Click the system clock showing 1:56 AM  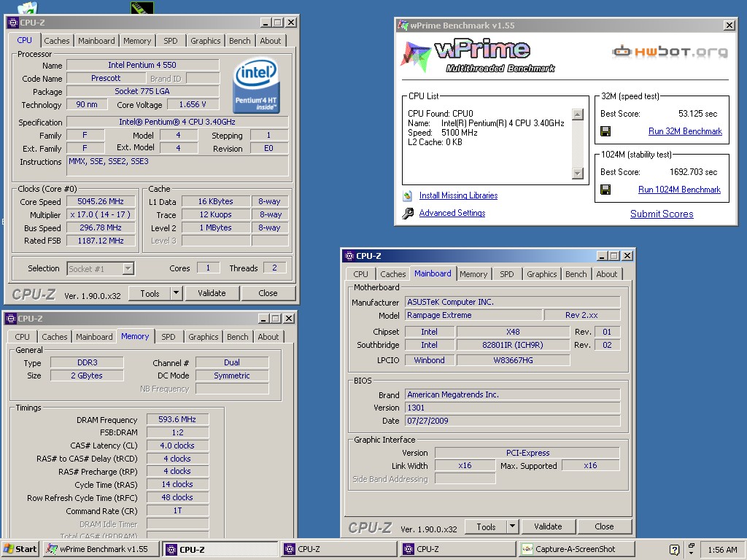click(722, 550)
